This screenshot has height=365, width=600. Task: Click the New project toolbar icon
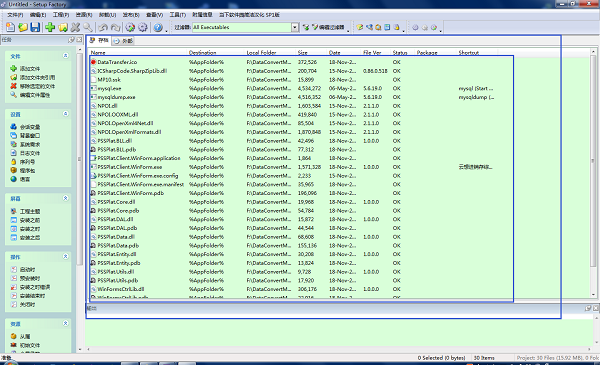tap(10, 27)
